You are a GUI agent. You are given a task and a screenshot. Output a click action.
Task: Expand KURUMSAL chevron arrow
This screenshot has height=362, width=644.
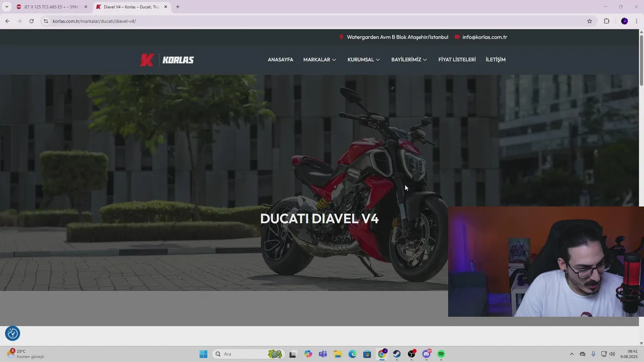click(x=378, y=60)
